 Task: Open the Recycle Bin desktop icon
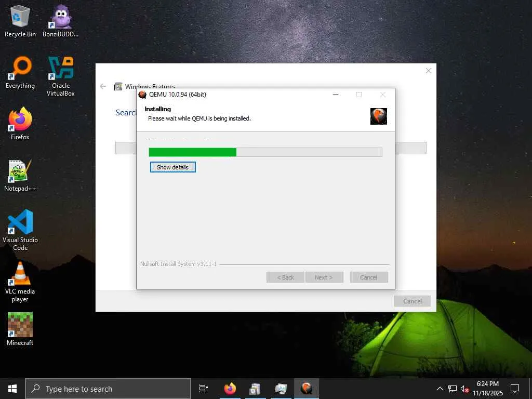(x=20, y=21)
